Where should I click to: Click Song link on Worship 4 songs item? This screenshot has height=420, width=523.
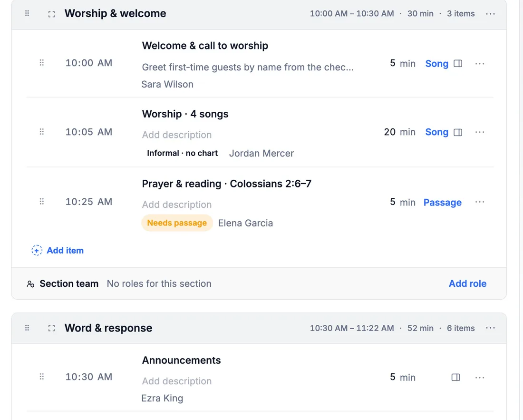pos(436,132)
